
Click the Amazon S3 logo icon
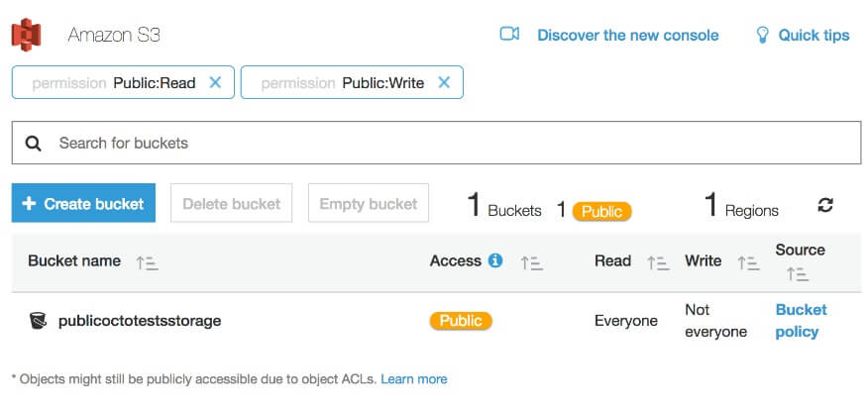tap(27, 35)
